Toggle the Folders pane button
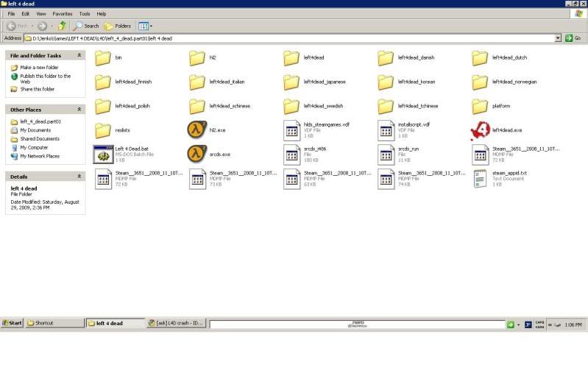 [118, 26]
